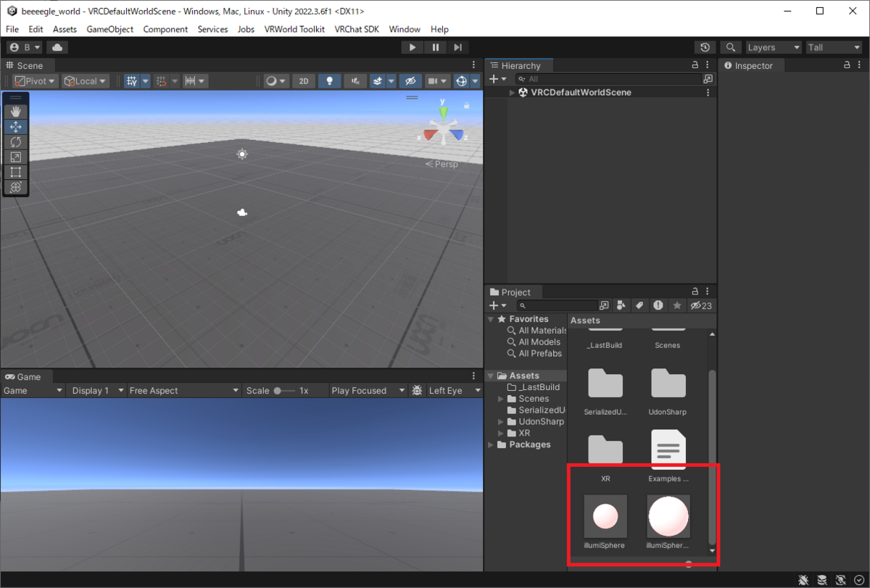870x588 pixels.
Task: Toggle hidden objects visibility in Scene
Action: click(x=410, y=81)
